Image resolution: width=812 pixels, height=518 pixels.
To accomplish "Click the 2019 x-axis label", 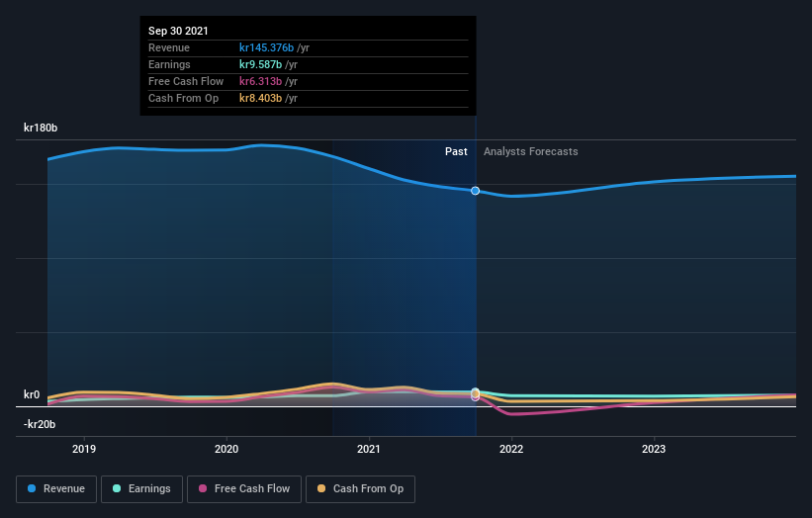I will click(84, 449).
